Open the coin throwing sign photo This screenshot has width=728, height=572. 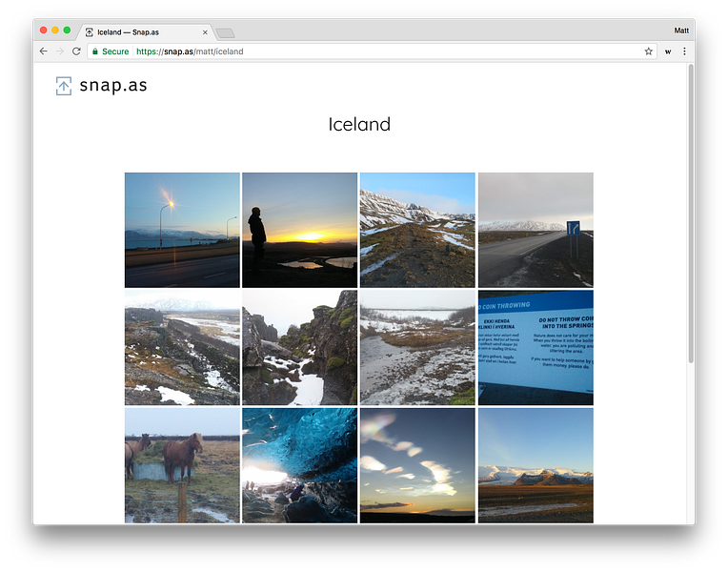point(536,348)
